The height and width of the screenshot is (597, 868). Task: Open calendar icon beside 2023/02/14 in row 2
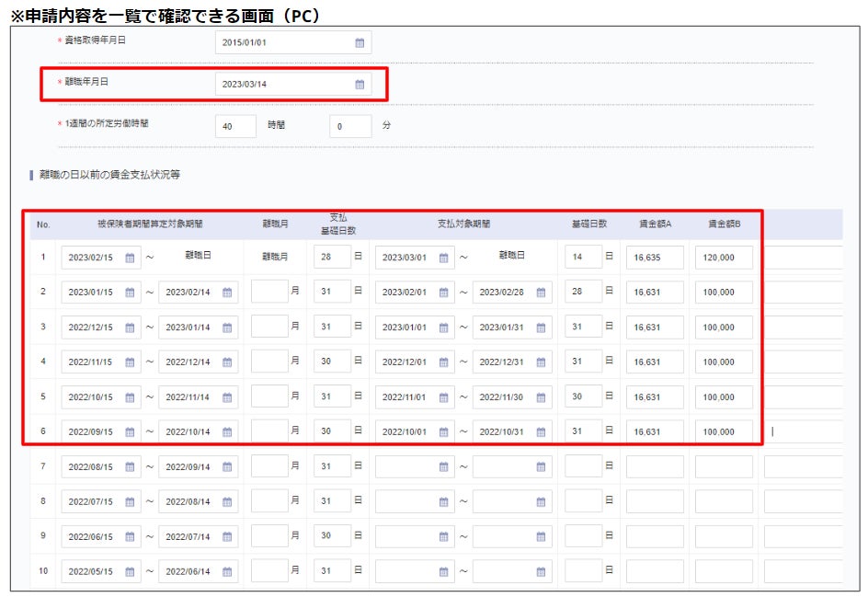[227, 293]
